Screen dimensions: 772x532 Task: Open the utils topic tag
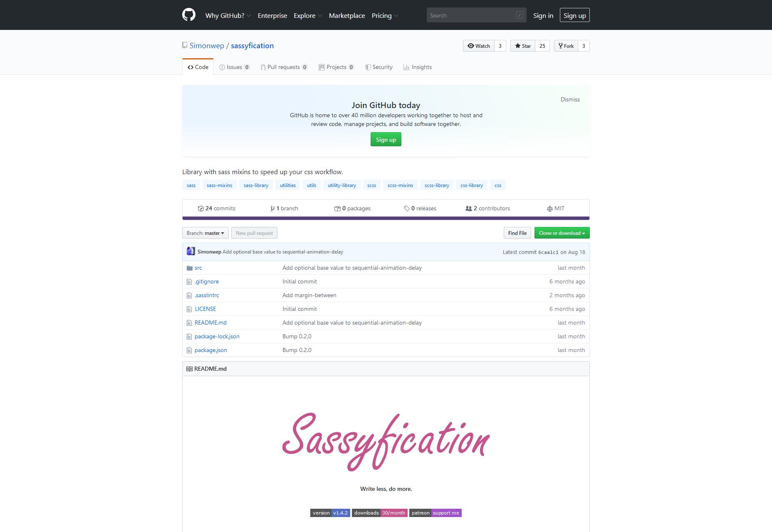312,185
